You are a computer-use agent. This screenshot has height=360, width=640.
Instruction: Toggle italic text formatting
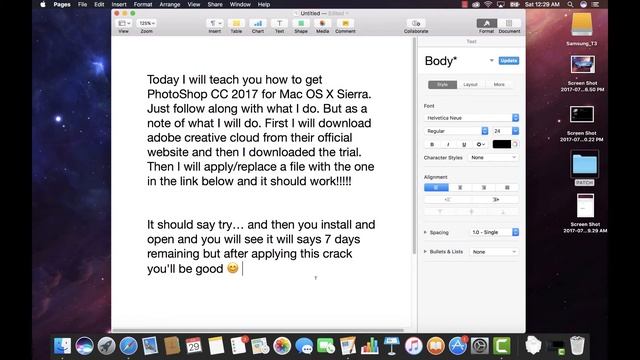[448, 144]
